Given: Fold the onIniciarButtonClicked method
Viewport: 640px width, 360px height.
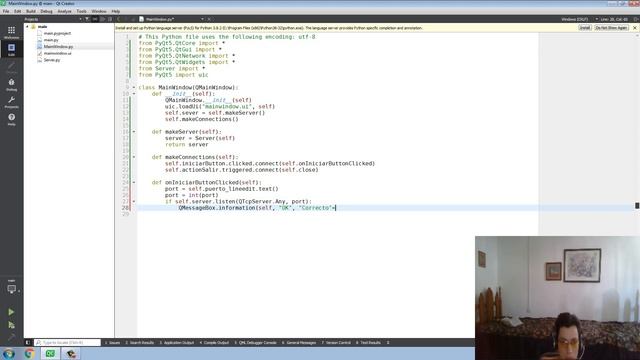Looking at the screenshot, I should point(133,182).
